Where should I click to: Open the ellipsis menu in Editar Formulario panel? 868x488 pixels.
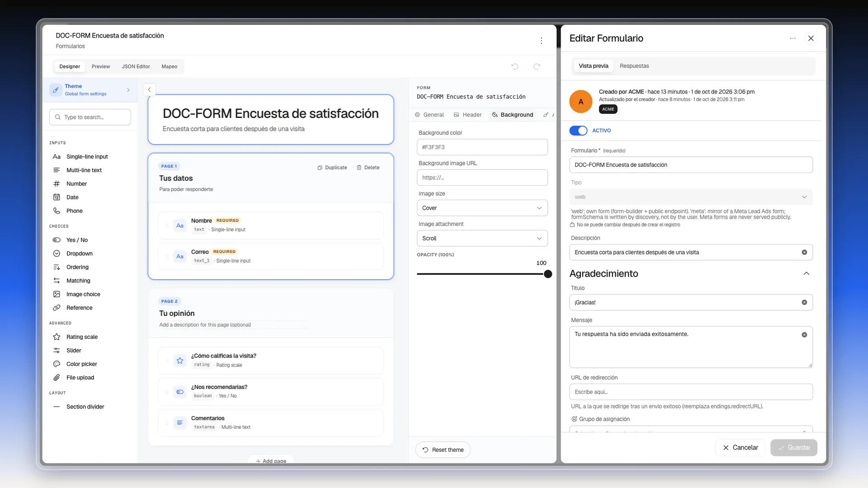793,38
